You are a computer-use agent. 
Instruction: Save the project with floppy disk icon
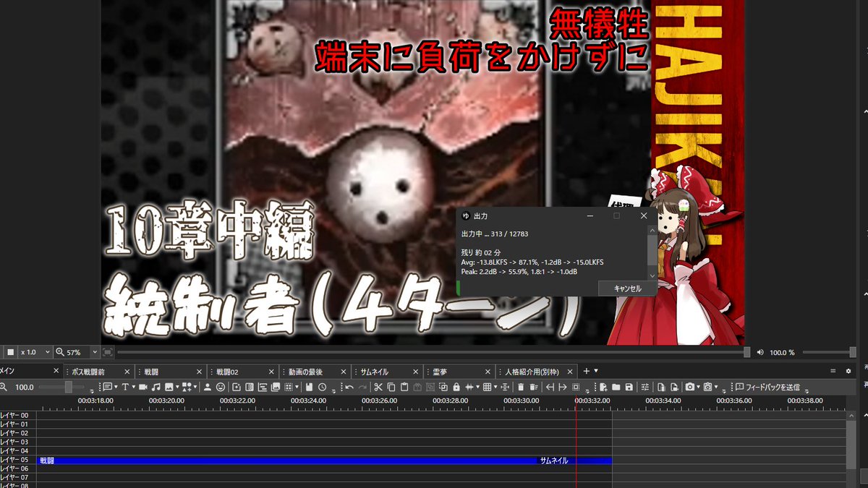[629, 387]
